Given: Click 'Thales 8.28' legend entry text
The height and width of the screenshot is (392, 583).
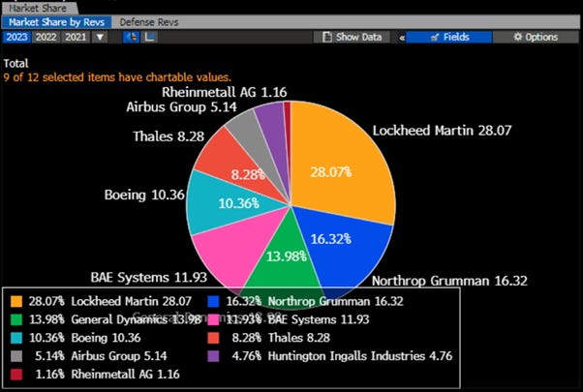Looking at the screenshot, I should [x=299, y=338].
